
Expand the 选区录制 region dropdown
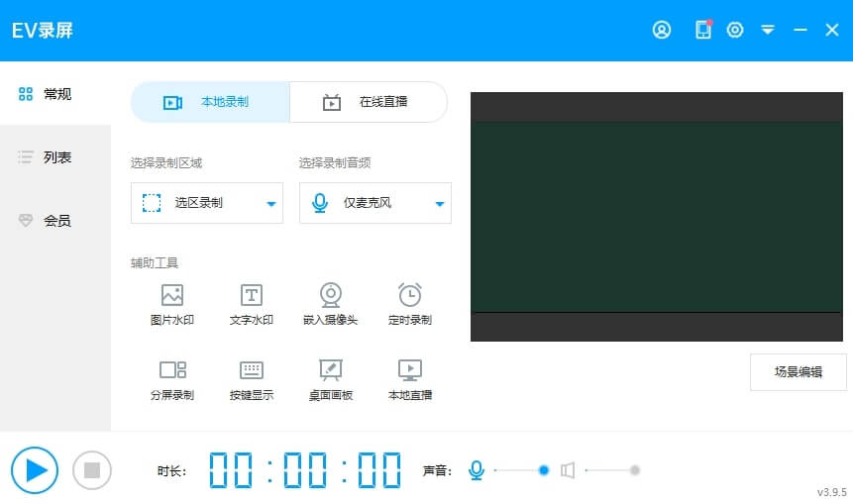pos(207,203)
